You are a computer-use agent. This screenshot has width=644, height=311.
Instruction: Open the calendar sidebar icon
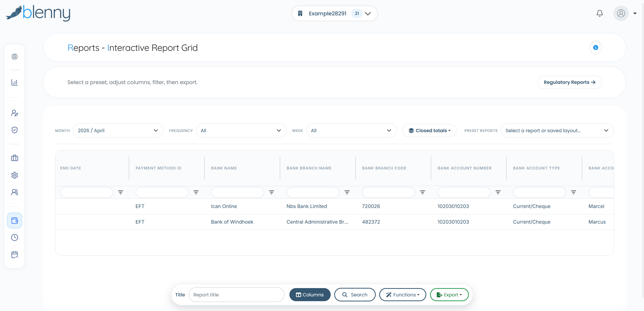pos(15,255)
